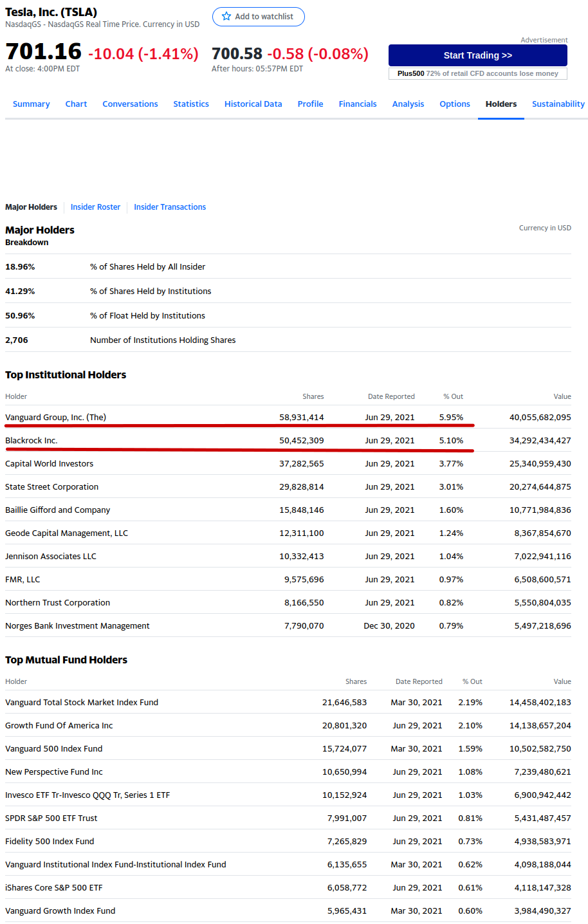Open the Insider Transactions link

click(x=170, y=207)
